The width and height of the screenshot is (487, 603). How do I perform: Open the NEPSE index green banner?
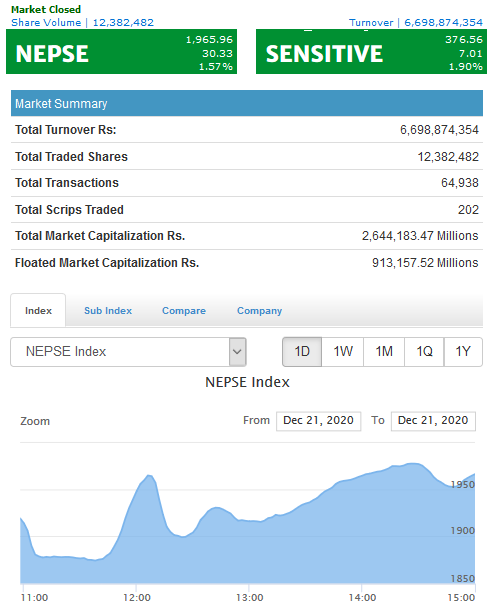pos(121,52)
